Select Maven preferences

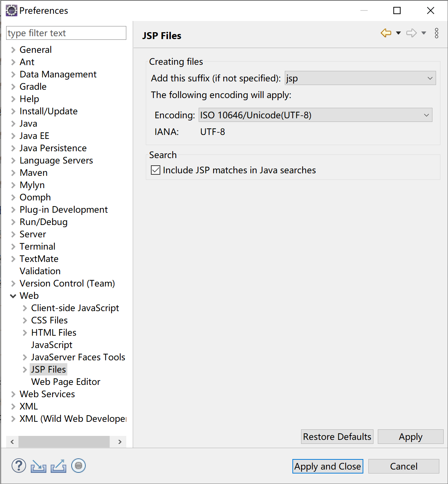34,173
